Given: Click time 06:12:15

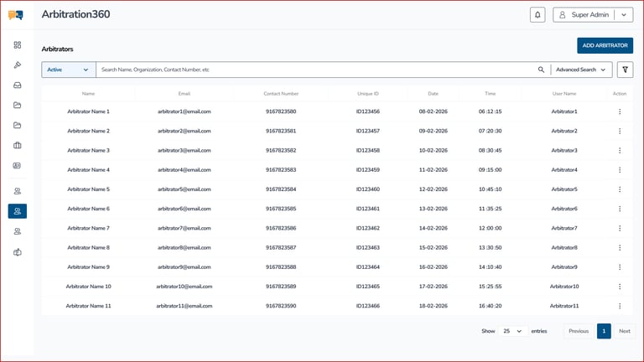Looking at the screenshot, I should (x=490, y=111).
